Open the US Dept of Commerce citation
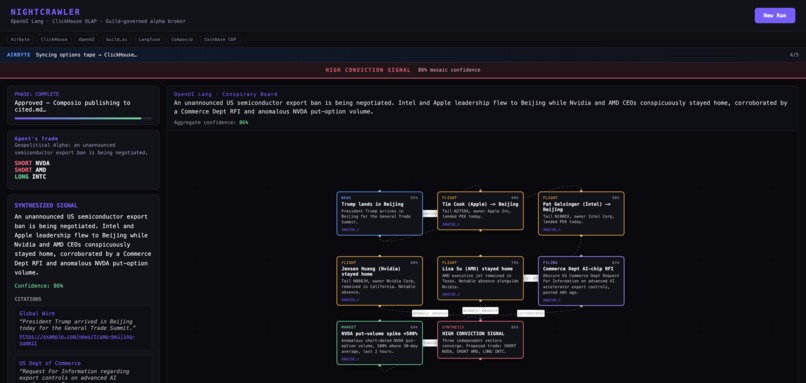This screenshot has width=806, height=383. point(50,363)
